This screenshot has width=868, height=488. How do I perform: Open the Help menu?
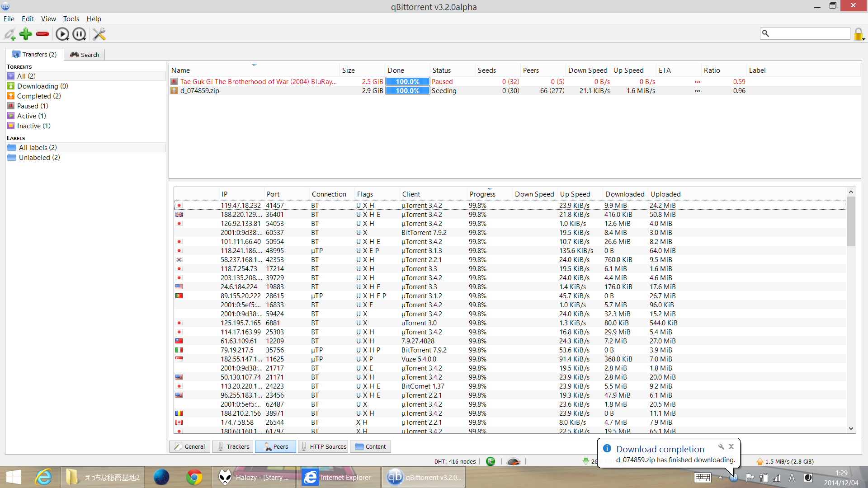[x=94, y=19]
